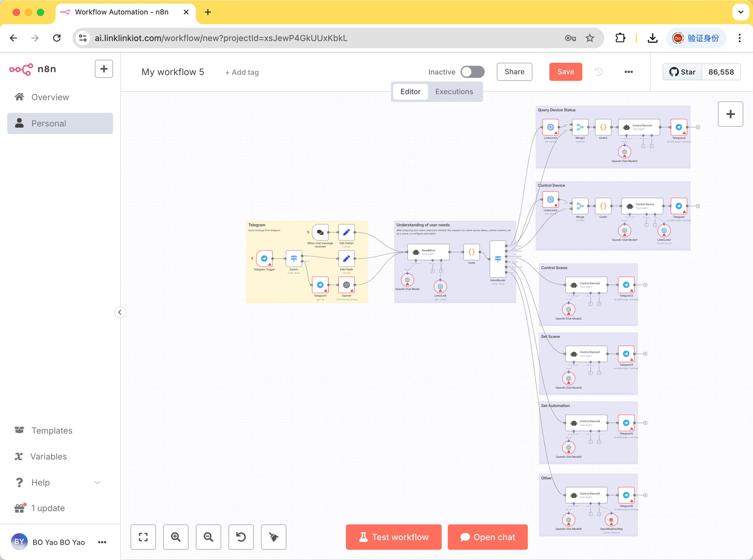Open Templates from the sidebar
Image resolution: width=753 pixels, height=560 pixels.
[x=52, y=430]
